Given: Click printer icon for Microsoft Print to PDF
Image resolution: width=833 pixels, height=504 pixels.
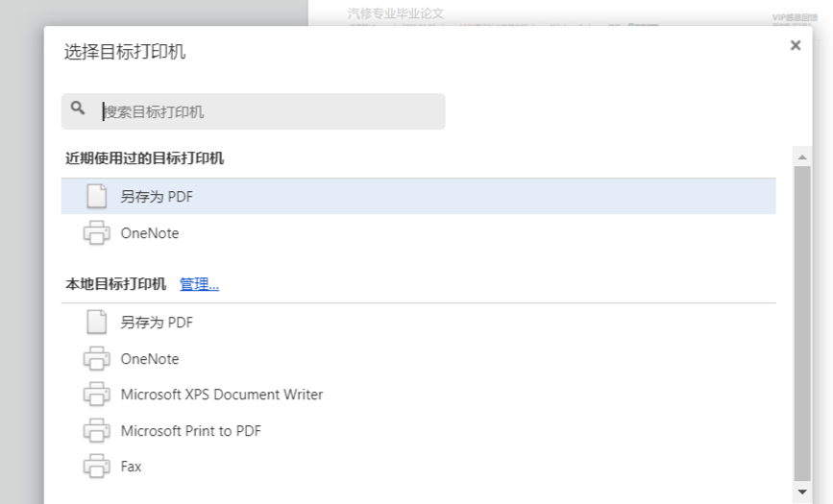Looking at the screenshot, I should 97,430.
